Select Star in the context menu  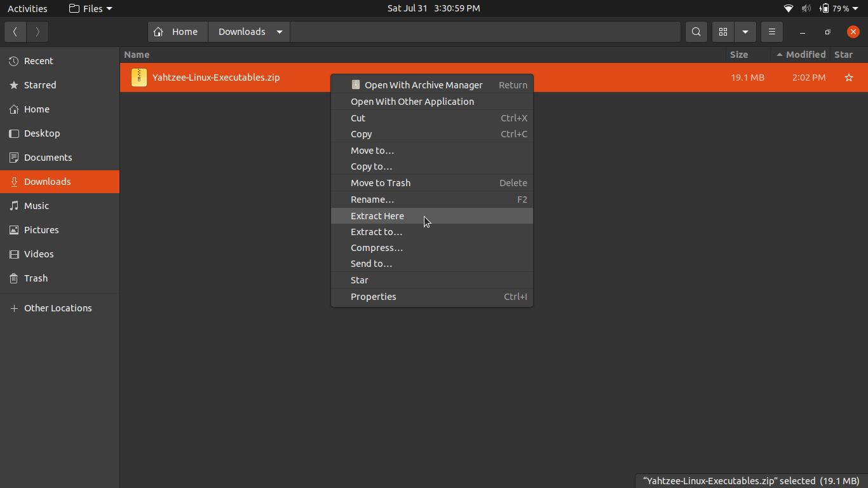click(x=432, y=280)
